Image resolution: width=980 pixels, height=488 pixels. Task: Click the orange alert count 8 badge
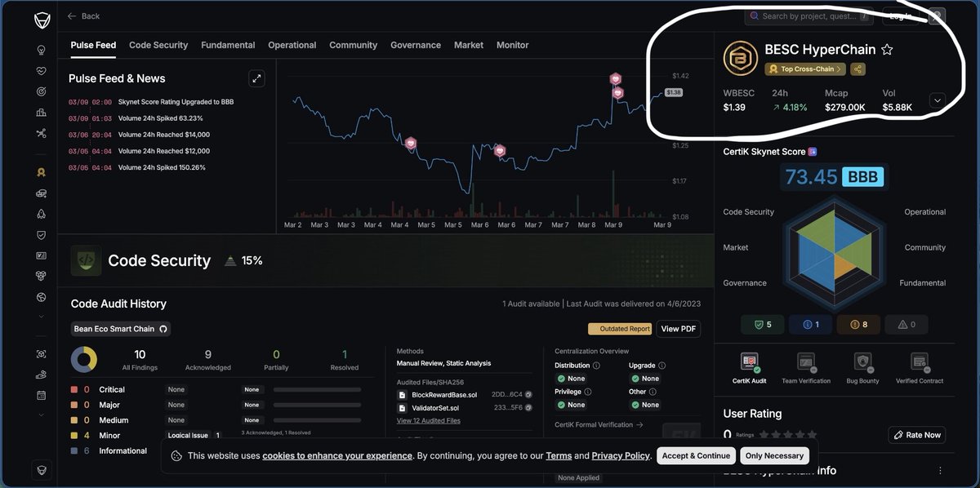click(857, 325)
